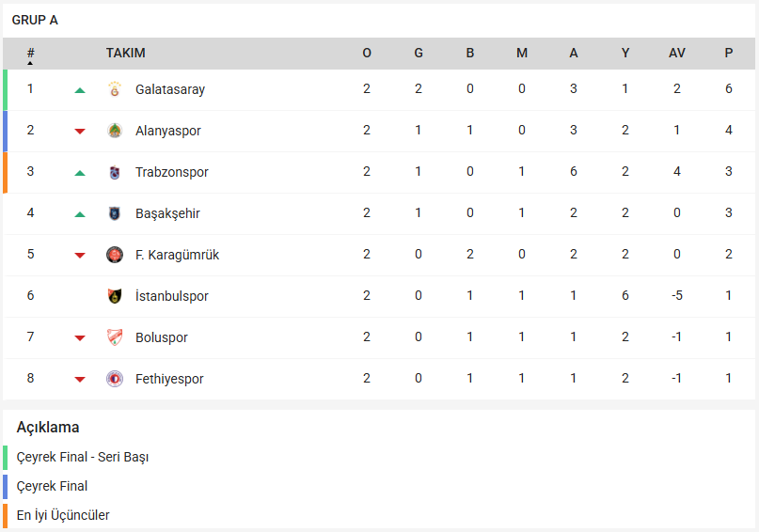
Task: Click the O matches-played column header
Action: (367, 54)
